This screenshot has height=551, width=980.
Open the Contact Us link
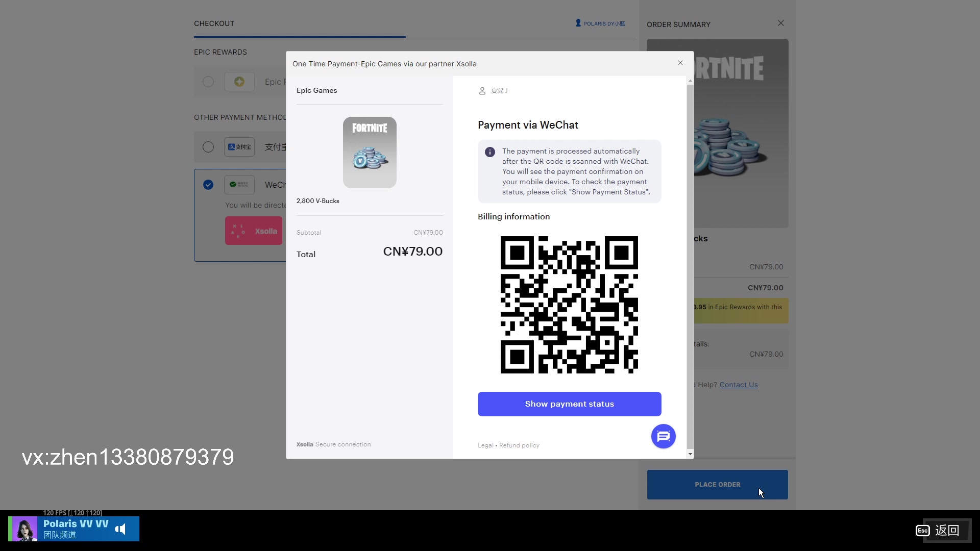(x=738, y=385)
